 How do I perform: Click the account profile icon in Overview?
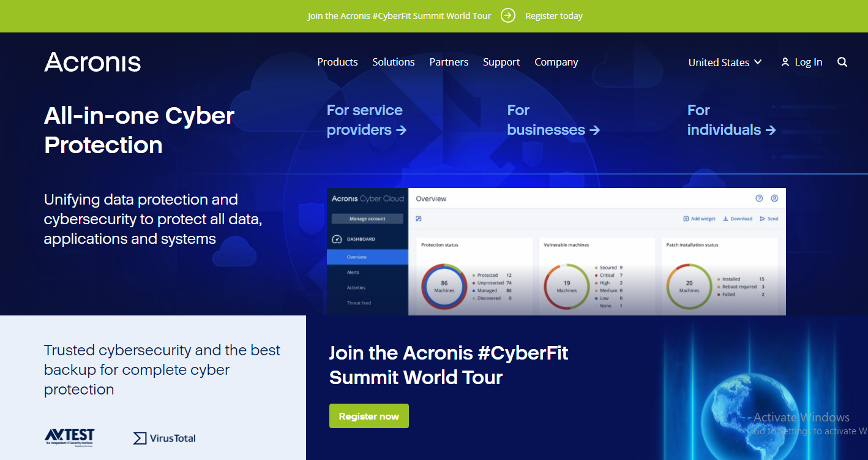[x=774, y=198]
